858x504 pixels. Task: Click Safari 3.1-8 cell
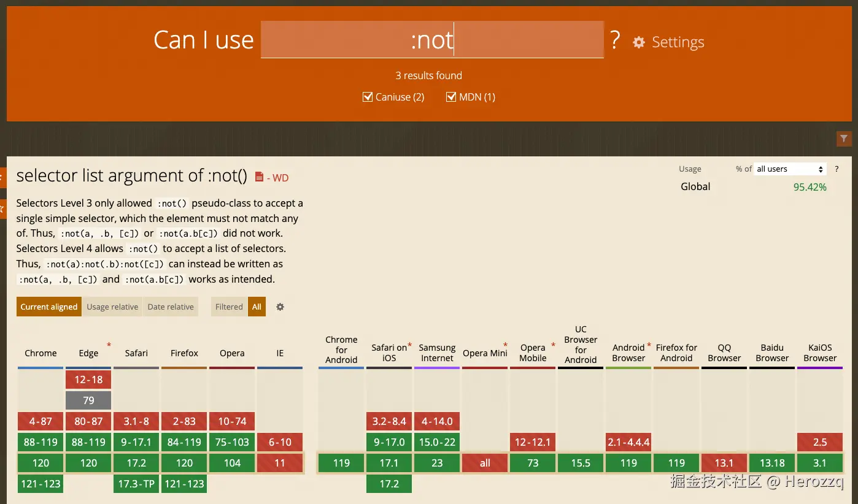(136, 421)
